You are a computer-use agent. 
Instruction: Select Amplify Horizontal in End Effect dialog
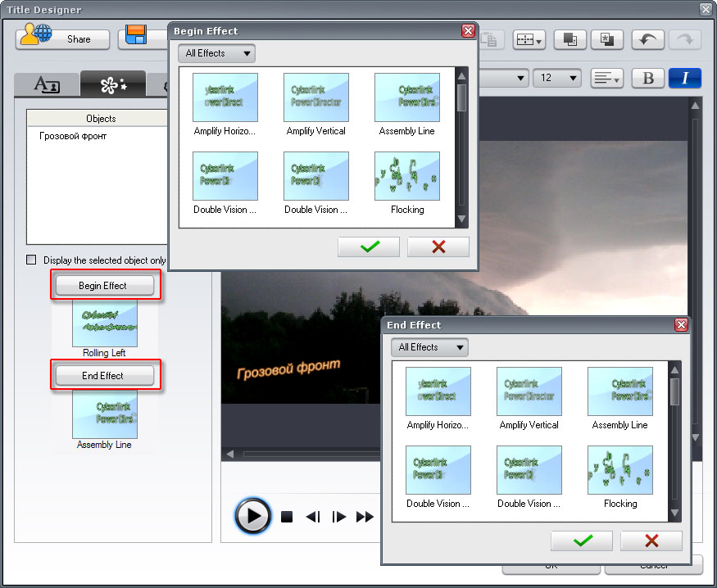tap(438, 391)
